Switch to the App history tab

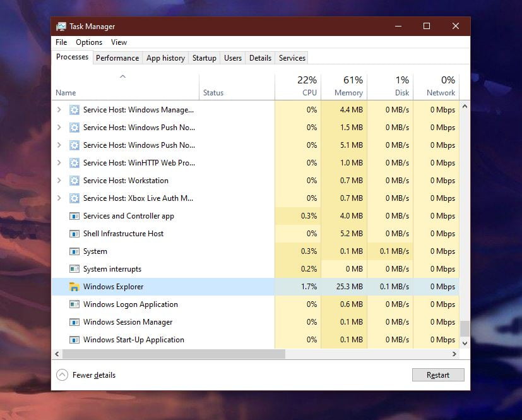[165, 58]
